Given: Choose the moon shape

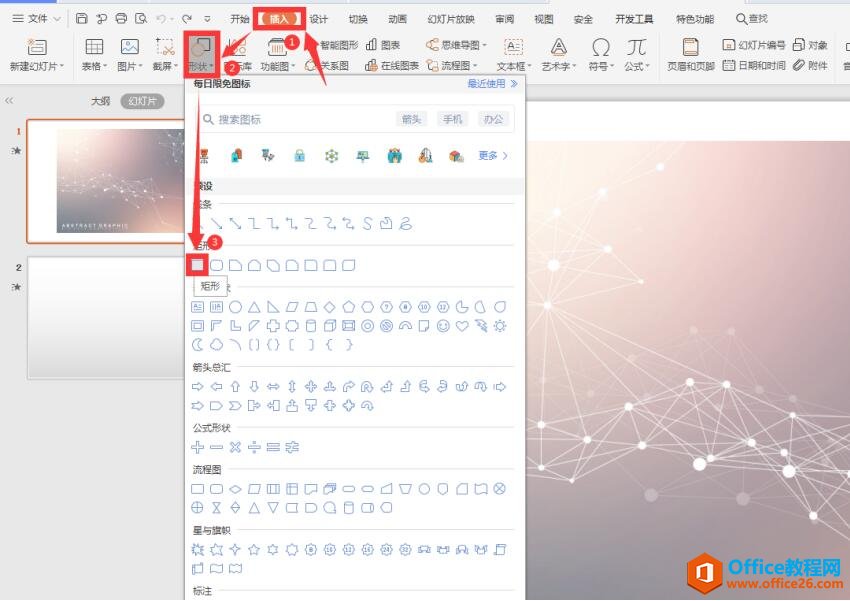Looking at the screenshot, I should click(x=197, y=345).
